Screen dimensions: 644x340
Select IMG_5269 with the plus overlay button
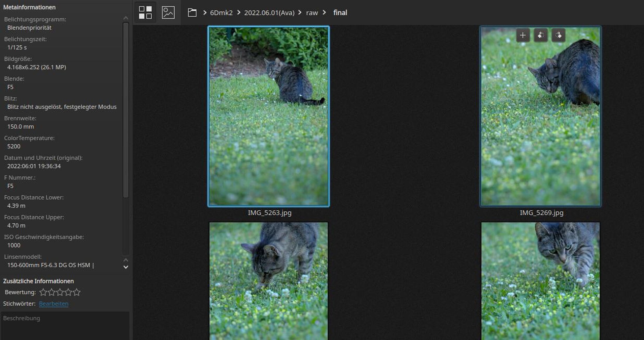523,35
